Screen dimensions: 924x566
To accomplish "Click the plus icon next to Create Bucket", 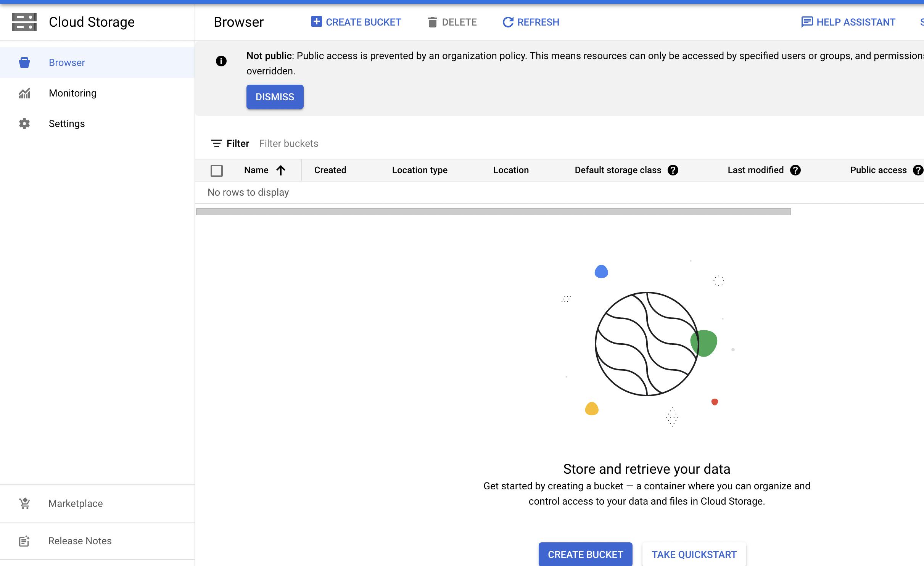I will point(316,21).
